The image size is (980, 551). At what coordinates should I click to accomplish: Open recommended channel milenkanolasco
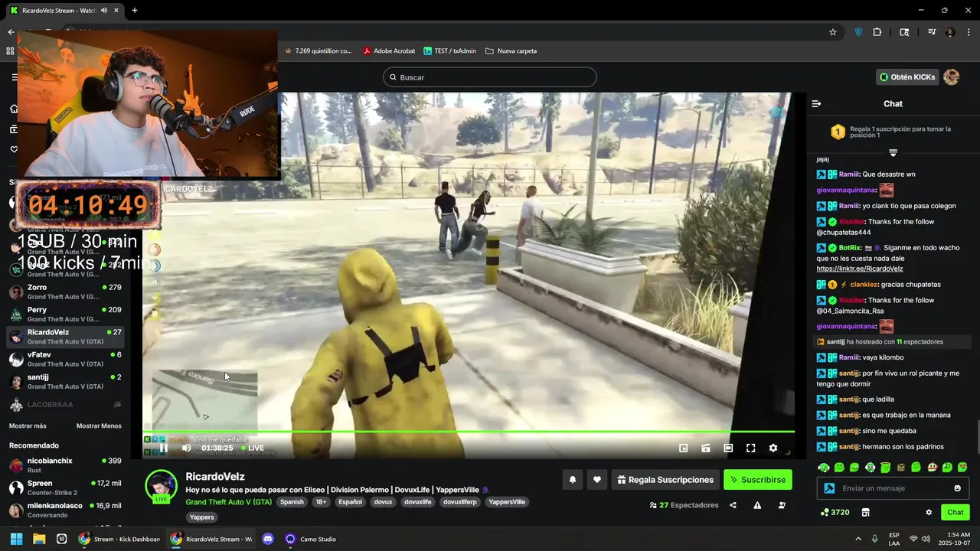pyautogui.click(x=65, y=510)
